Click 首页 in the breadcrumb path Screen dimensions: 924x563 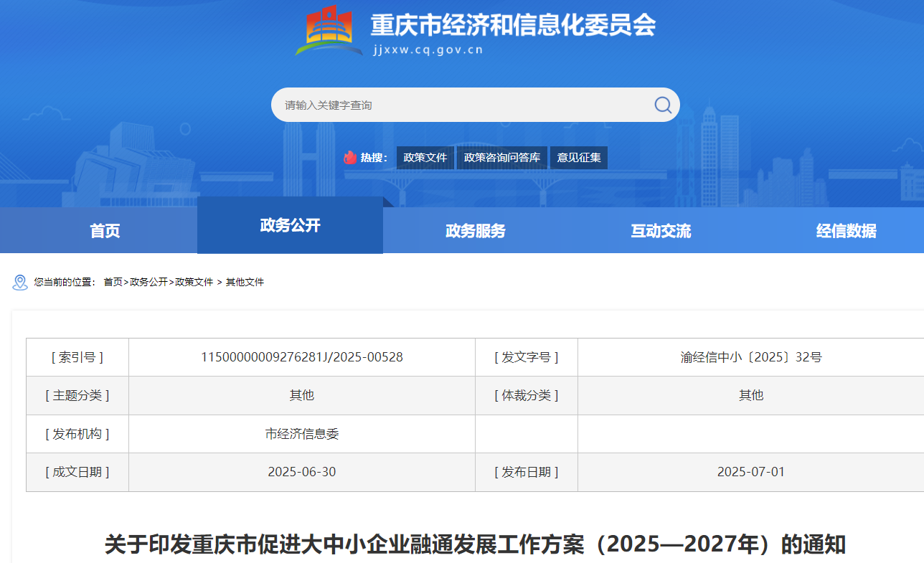pos(113,283)
